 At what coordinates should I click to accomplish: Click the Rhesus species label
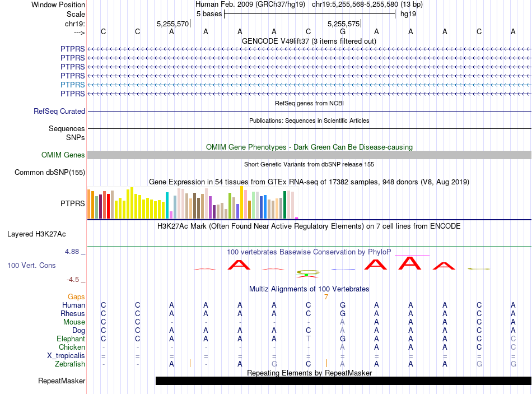click(x=73, y=313)
